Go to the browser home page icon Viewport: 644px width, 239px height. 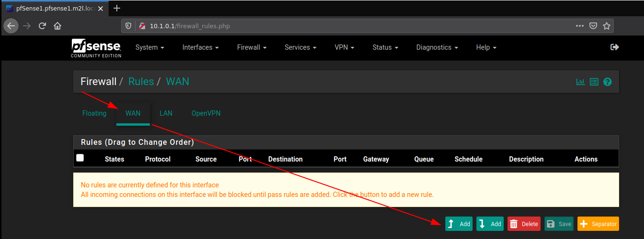coord(57,26)
